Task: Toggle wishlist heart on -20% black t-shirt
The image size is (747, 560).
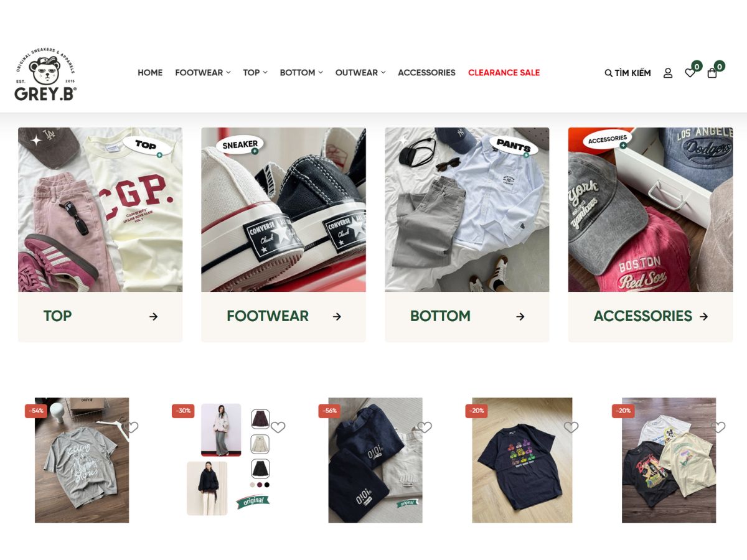Action: click(571, 427)
